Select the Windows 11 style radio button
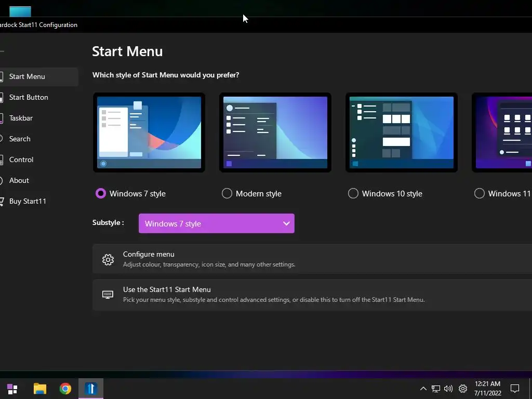 (x=480, y=193)
